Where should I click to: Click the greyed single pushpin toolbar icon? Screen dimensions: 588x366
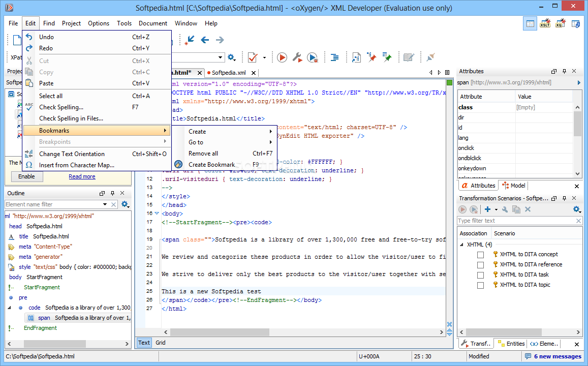430,57
